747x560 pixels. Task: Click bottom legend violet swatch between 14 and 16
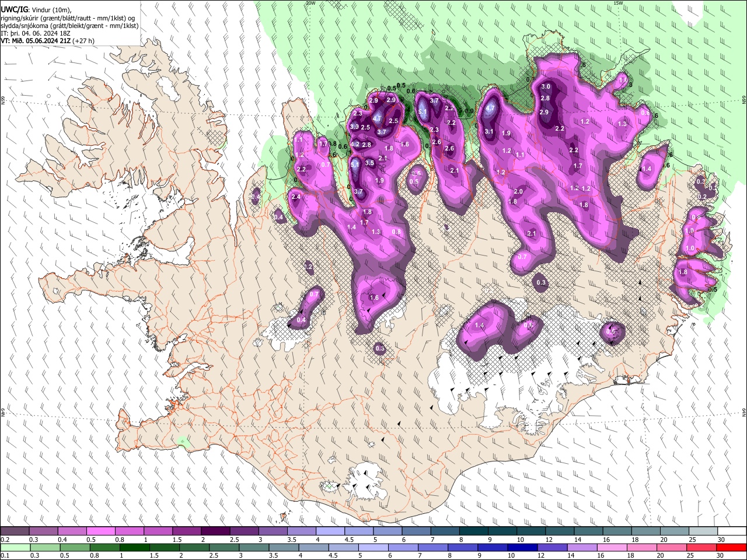coord(582,547)
